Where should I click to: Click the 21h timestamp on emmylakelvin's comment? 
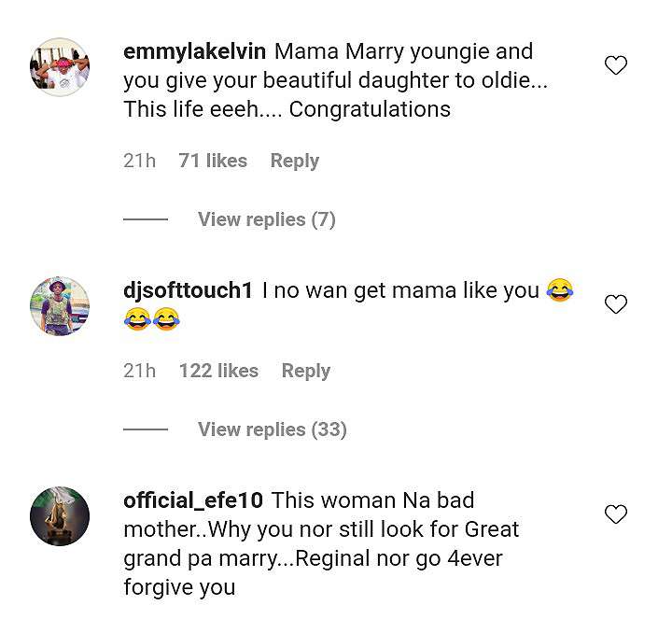[139, 161]
